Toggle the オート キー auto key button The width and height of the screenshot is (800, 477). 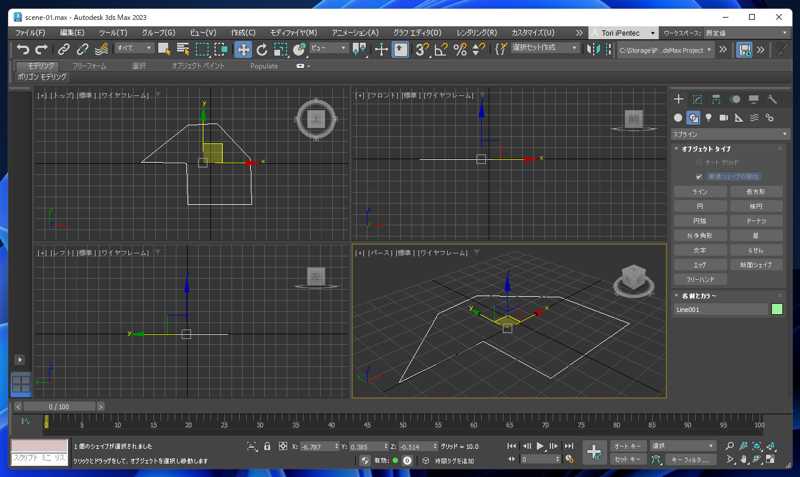point(628,446)
